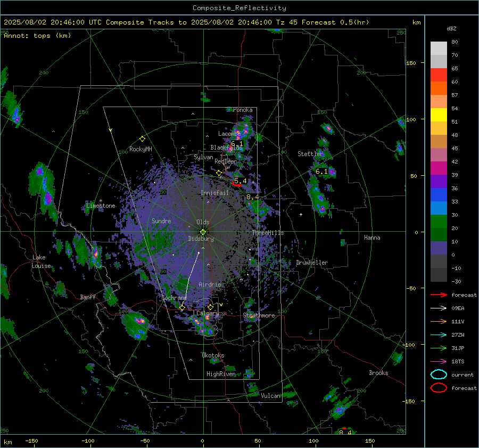Image resolution: width=479 pixels, height=448 pixels.
Task: Click the dBZ legend heading
Action: click(451, 28)
